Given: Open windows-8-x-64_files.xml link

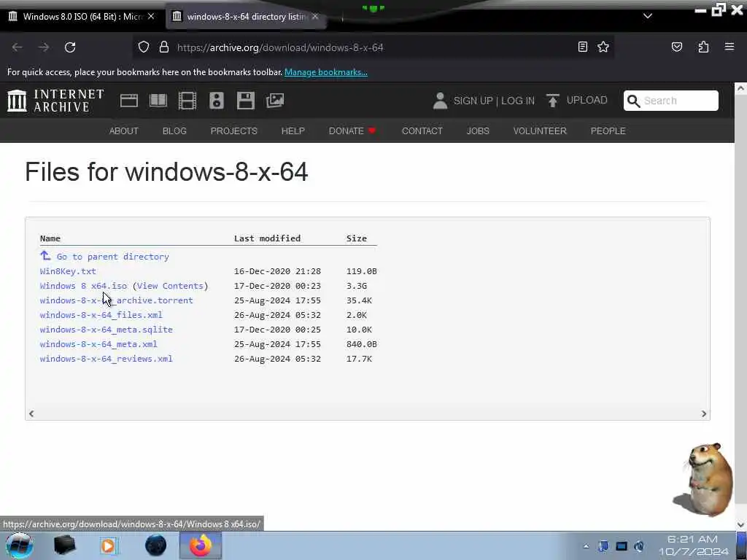Looking at the screenshot, I should pos(101,315).
